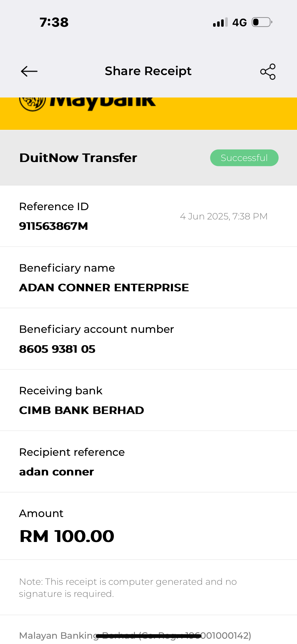Tap CIMB BANK BERHAD receiving bank
The height and width of the screenshot is (644, 297).
82,410
